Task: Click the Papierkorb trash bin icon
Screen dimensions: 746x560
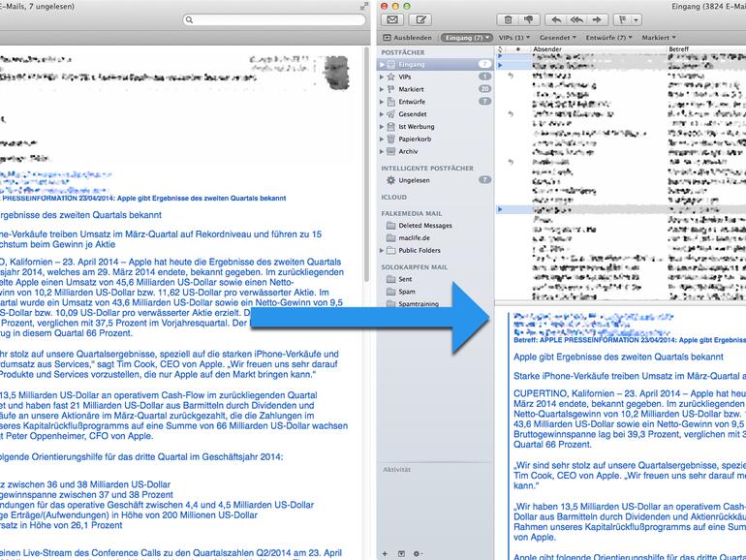Action: [x=391, y=139]
